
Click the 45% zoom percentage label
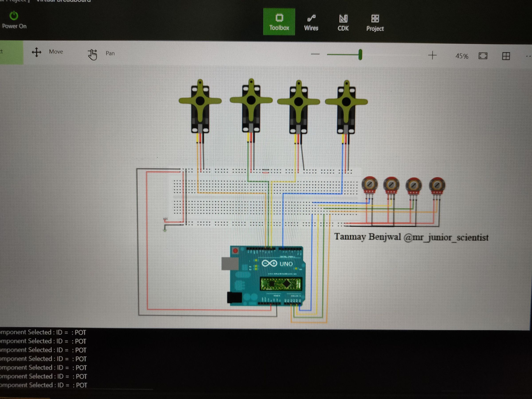tap(462, 56)
